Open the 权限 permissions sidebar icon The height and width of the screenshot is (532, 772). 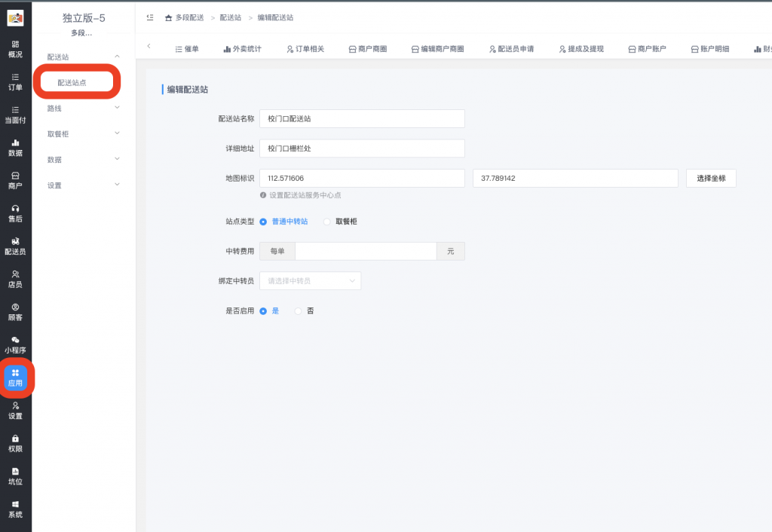click(x=15, y=444)
